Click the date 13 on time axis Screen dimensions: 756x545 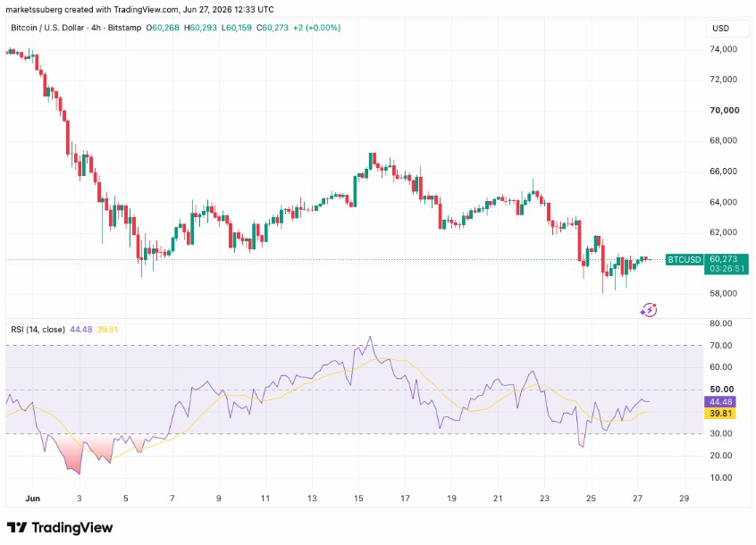tap(312, 499)
